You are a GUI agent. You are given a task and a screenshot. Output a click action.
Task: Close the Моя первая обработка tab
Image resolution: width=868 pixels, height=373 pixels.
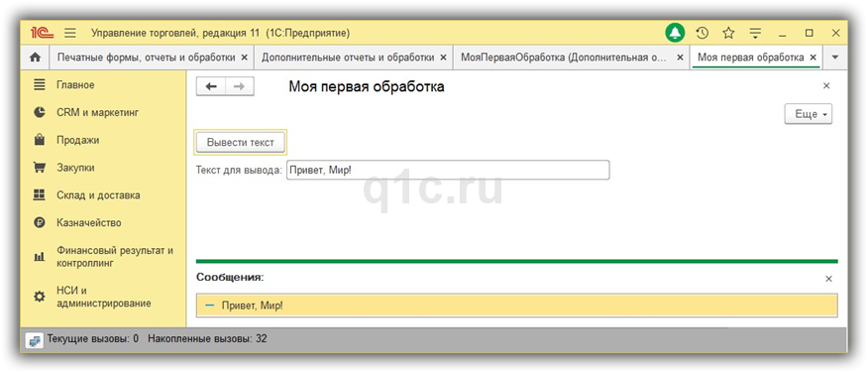814,58
